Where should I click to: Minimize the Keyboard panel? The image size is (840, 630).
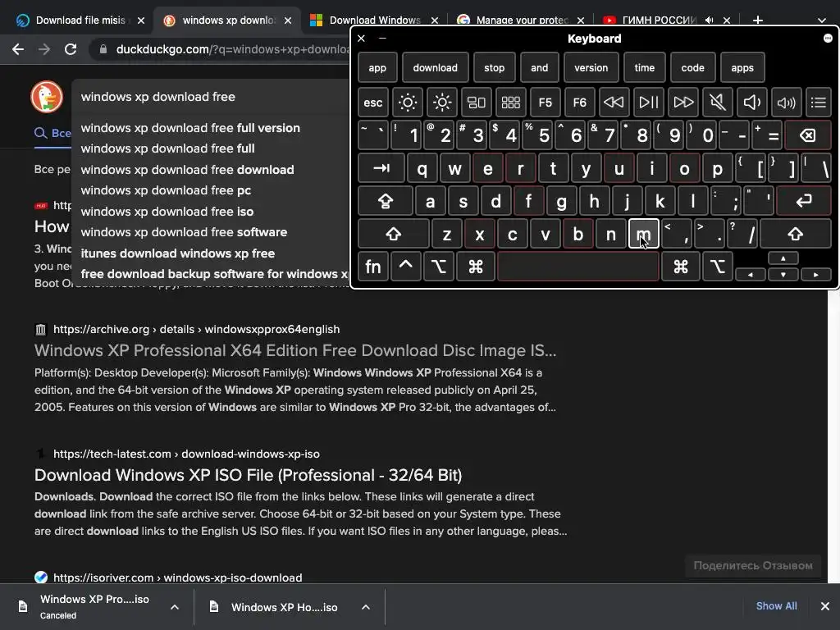tap(382, 38)
